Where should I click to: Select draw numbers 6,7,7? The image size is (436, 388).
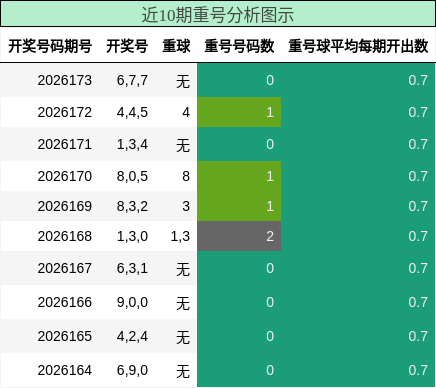132,80
